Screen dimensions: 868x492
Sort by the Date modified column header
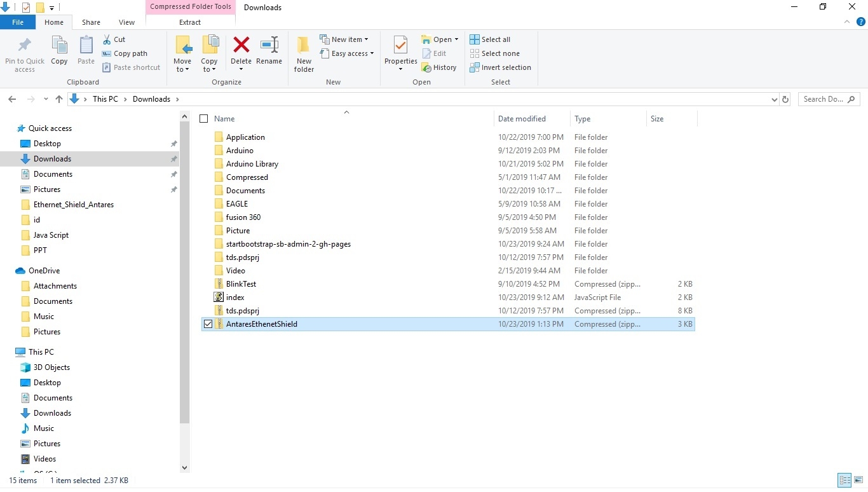pyautogui.click(x=522, y=119)
